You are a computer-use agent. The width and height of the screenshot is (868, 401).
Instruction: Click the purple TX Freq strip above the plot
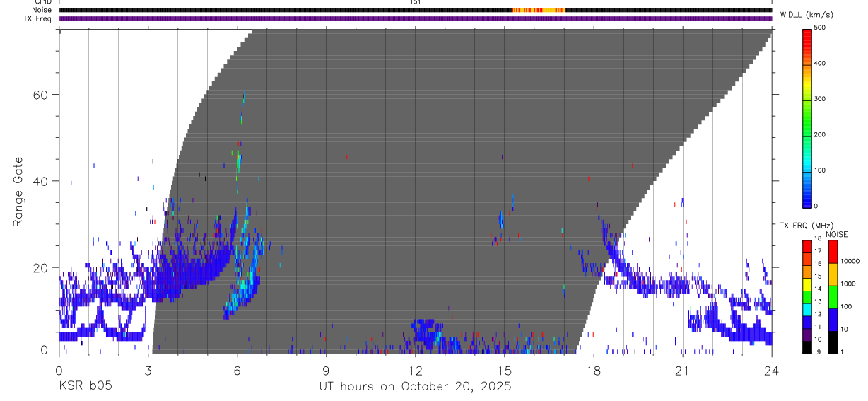pos(416,18)
